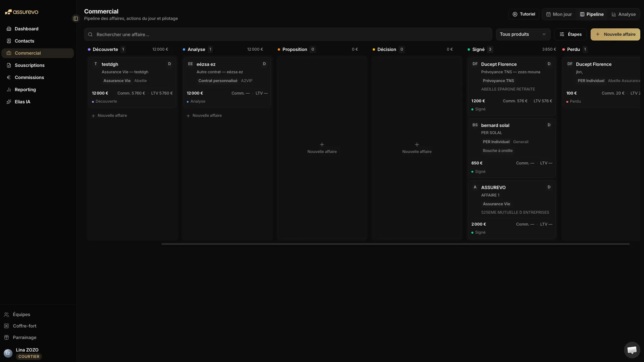Click D badge on Signé Ducept Florence card
The image size is (644, 362).
pos(549,64)
